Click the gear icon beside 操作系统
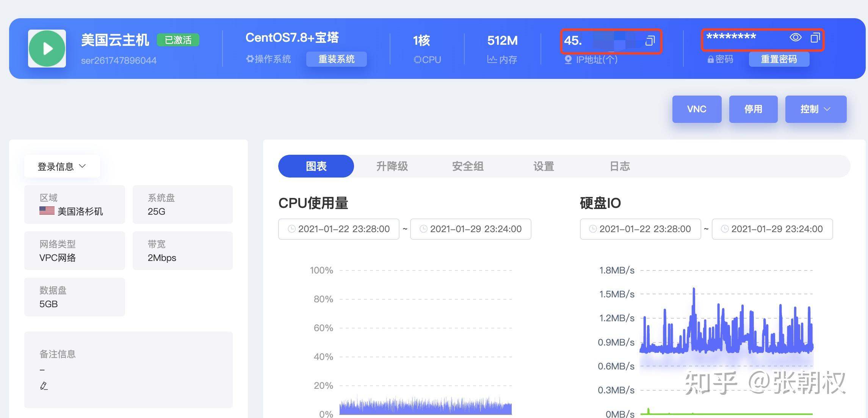Screen dimensions: 868x418 coord(250,59)
